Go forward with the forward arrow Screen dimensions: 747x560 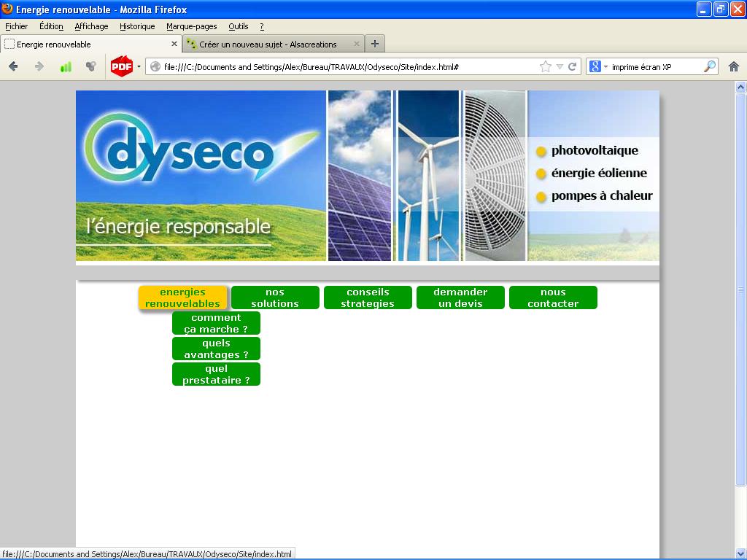39,66
